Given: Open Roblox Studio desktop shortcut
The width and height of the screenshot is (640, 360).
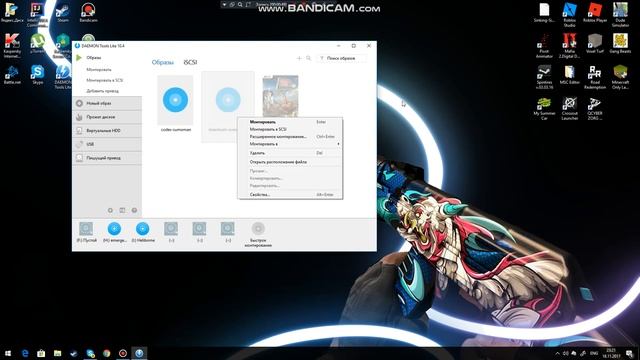Looking at the screenshot, I should 569,14.
